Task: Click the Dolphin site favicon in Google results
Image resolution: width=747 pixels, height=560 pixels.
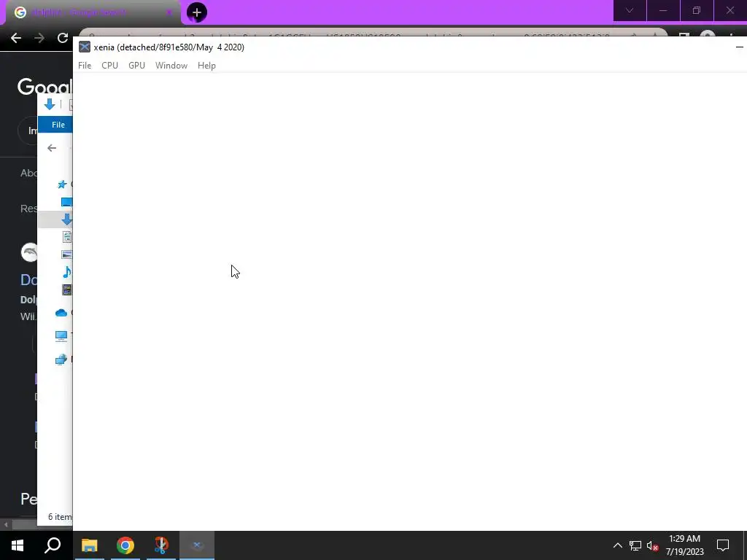Action: [29, 252]
